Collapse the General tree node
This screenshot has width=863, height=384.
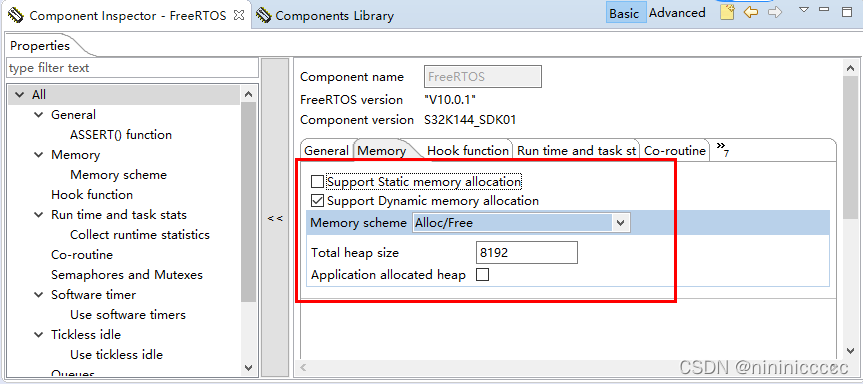pyautogui.click(x=39, y=114)
